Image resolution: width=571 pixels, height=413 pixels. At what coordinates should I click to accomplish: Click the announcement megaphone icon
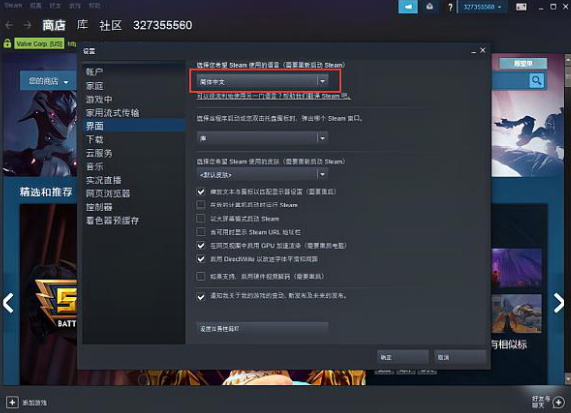(408, 7)
